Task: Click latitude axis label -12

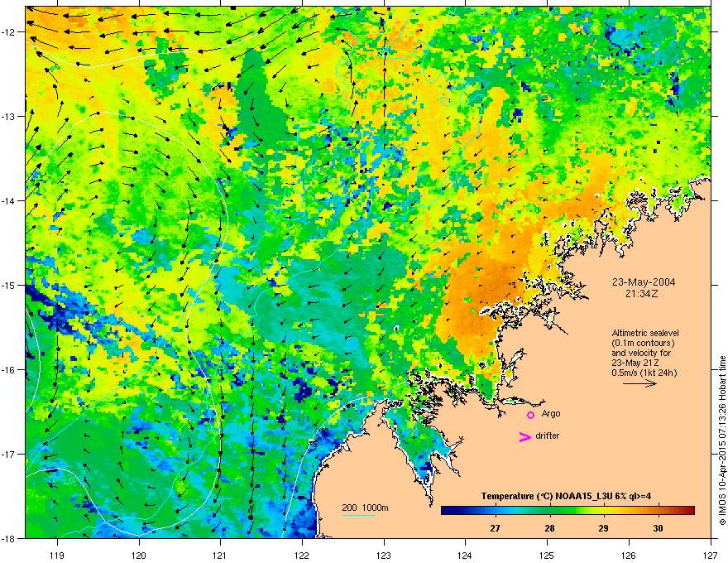Action: click(8, 32)
